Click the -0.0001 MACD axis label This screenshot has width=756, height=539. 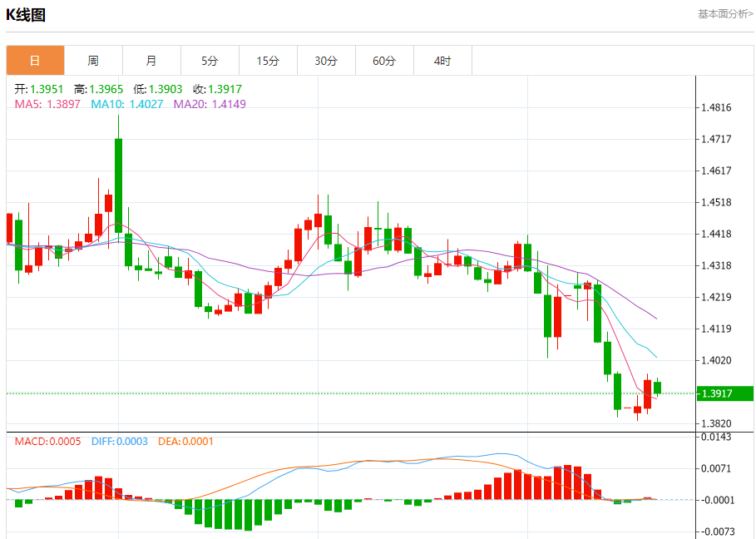tap(718, 501)
